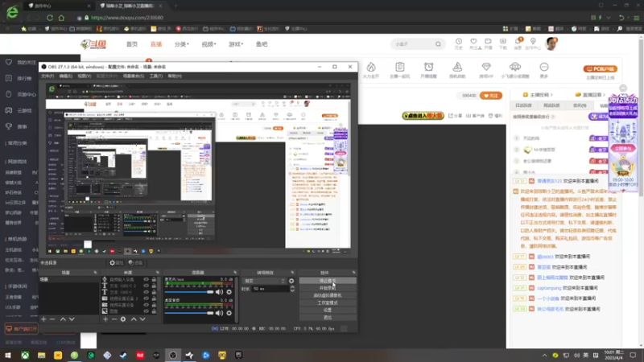Image resolution: width=644 pixels, height=362 pixels.
Task: Toggle lock on 文本 (GDI+) 2 source
Action: tap(154, 286)
